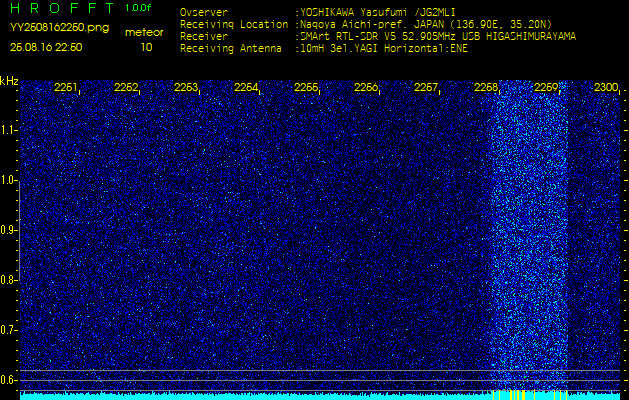Click the cyan signal level strip at bottom
The image size is (629, 400).
pyautogui.click(x=320, y=396)
